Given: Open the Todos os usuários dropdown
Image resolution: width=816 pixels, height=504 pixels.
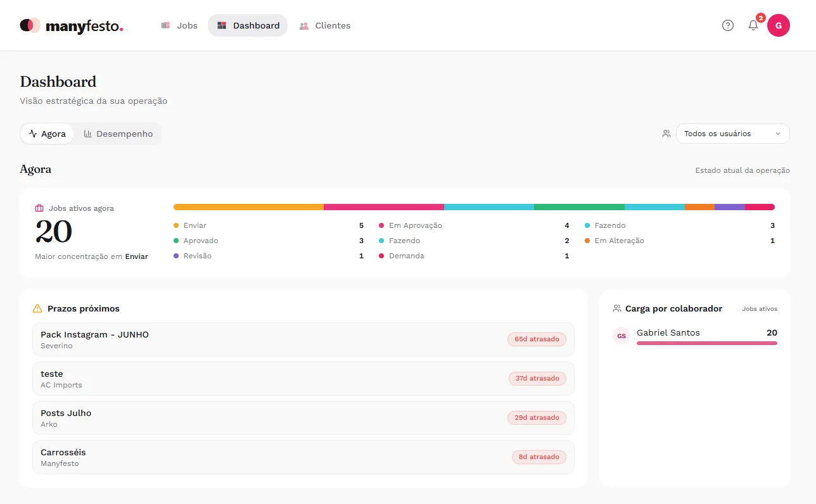Looking at the screenshot, I should (x=733, y=134).
